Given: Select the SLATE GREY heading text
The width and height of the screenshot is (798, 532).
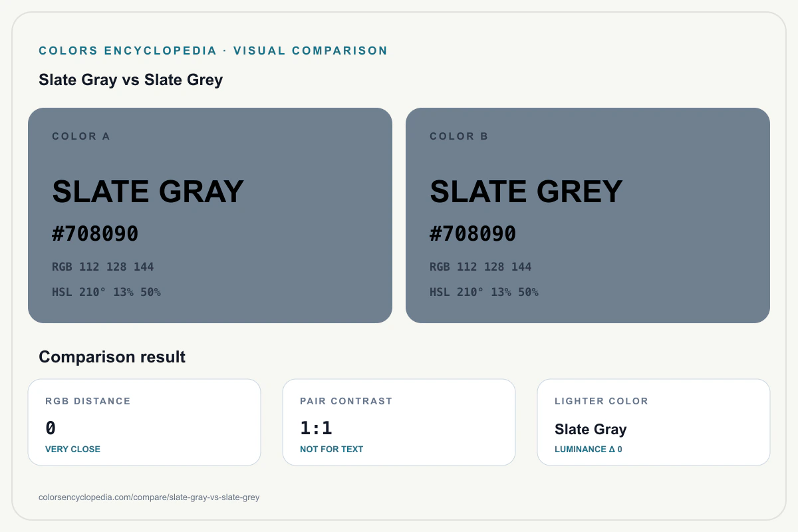Looking at the screenshot, I should tap(526, 192).
